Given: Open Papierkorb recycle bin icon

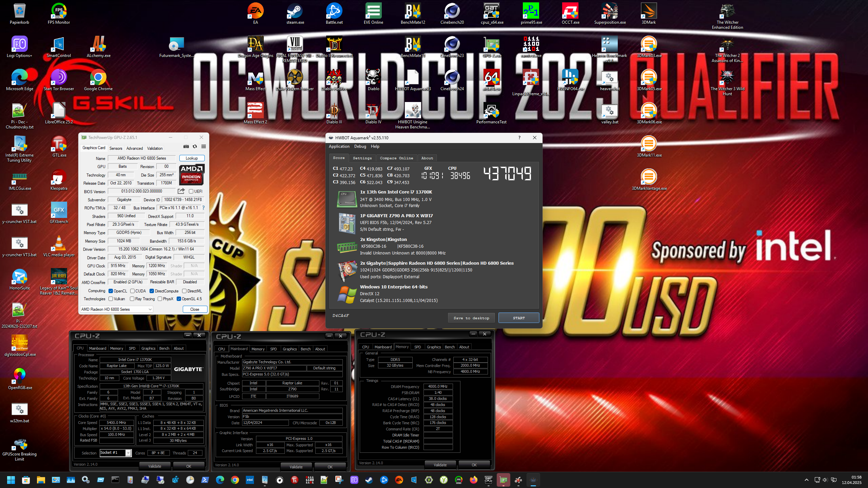Looking at the screenshot, I should coord(19,14).
